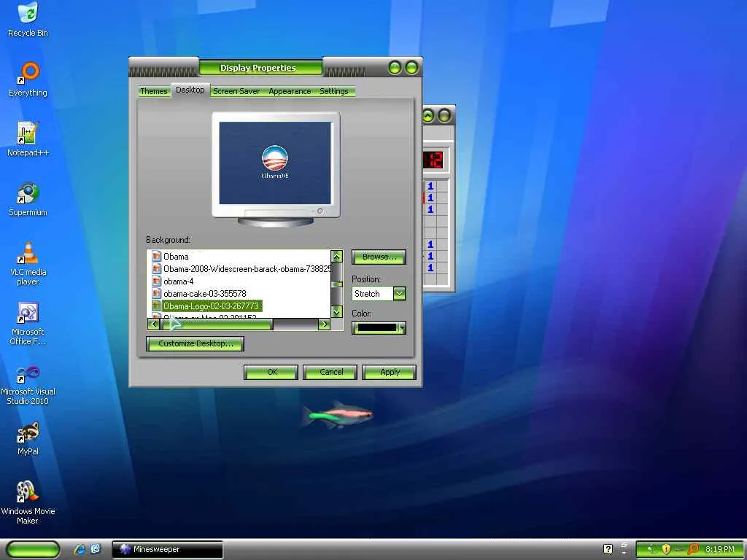Click the highlighted Obama-Logo-02-03-267773 item
The image size is (747, 560).
point(212,306)
